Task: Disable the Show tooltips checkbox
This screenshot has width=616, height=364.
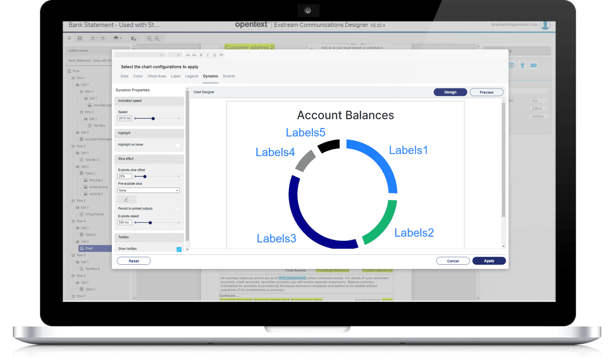Action: 179,249
